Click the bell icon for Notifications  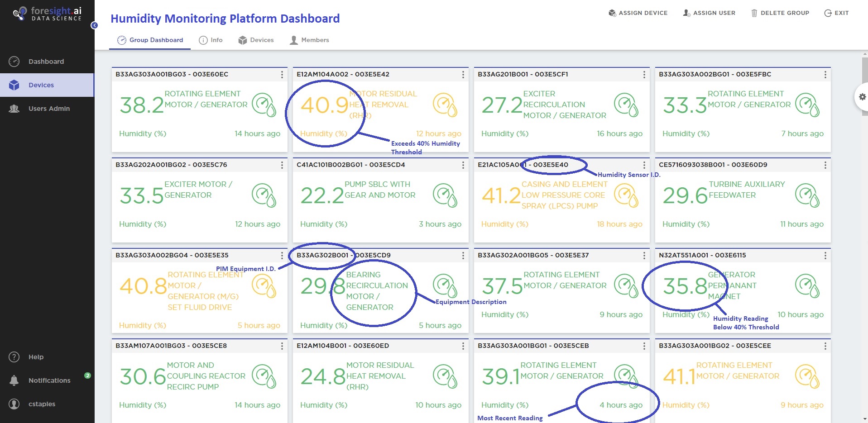tap(14, 380)
